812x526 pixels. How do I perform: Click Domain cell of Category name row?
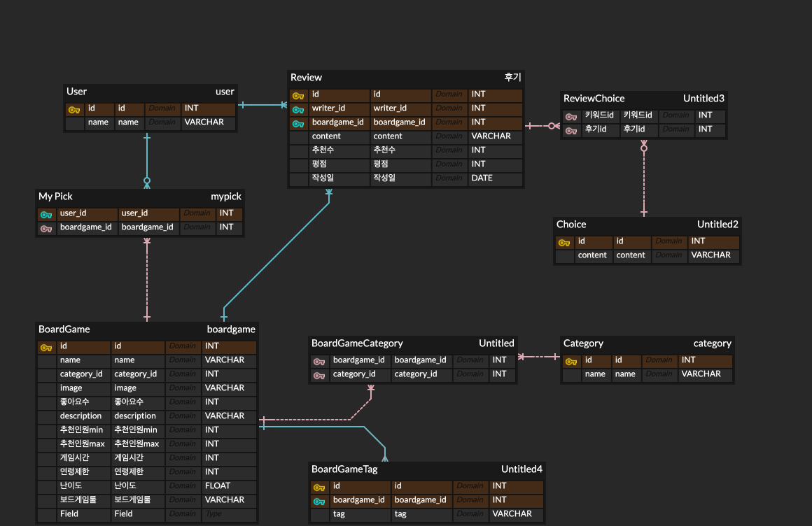tap(659, 374)
